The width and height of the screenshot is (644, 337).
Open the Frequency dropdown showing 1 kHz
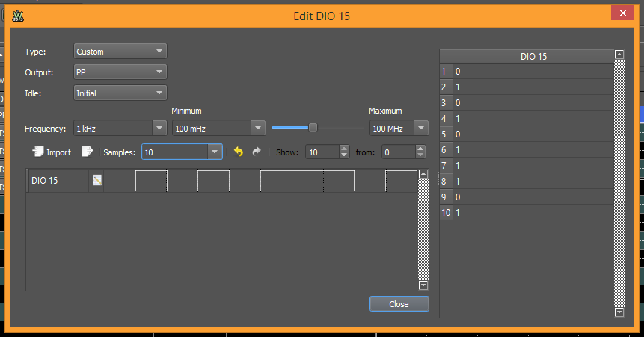(x=120, y=129)
